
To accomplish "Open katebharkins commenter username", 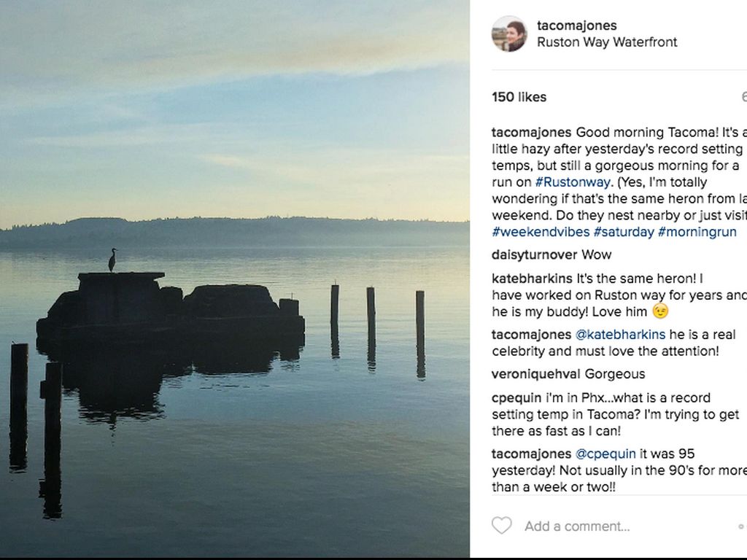I will [x=532, y=279].
